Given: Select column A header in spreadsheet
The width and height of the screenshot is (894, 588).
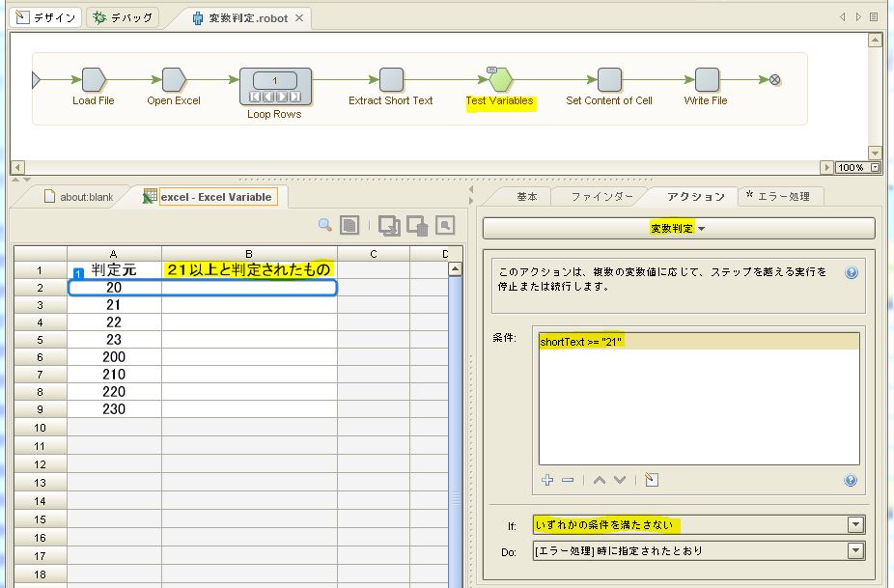Looking at the screenshot, I should pos(114,254).
